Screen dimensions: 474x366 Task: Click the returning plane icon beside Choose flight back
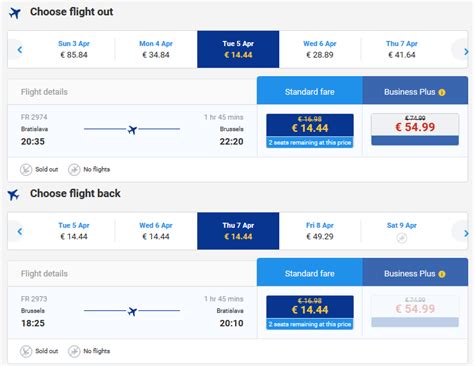tap(14, 194)
